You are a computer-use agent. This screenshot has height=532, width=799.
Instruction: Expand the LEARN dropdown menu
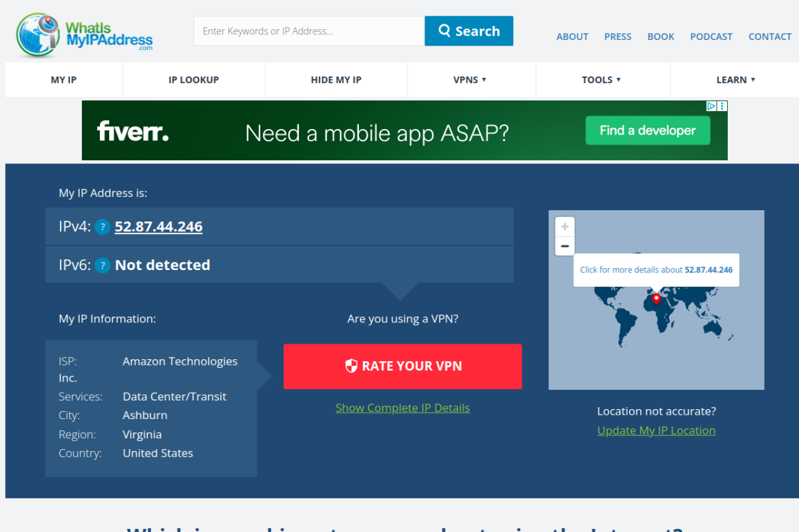point(735,80)
